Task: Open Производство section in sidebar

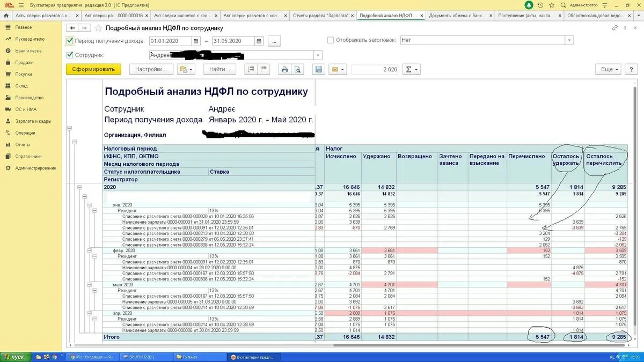Action: (30, 98)
